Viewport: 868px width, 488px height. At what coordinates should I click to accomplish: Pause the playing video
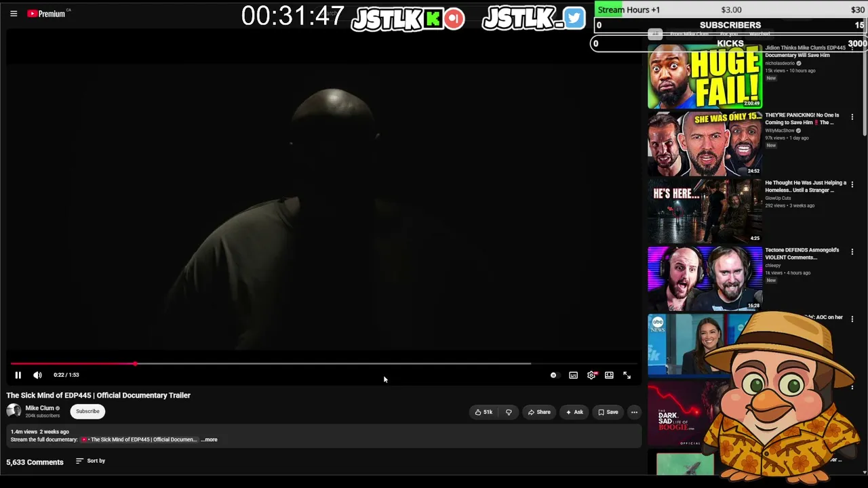point(18,375)
